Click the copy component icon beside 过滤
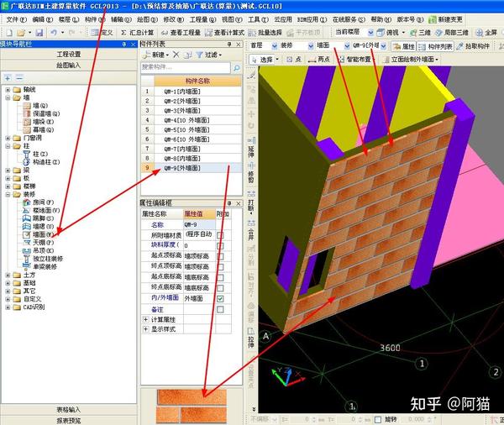The width and height of the screenshot is (504, 425). click(187, 55)
